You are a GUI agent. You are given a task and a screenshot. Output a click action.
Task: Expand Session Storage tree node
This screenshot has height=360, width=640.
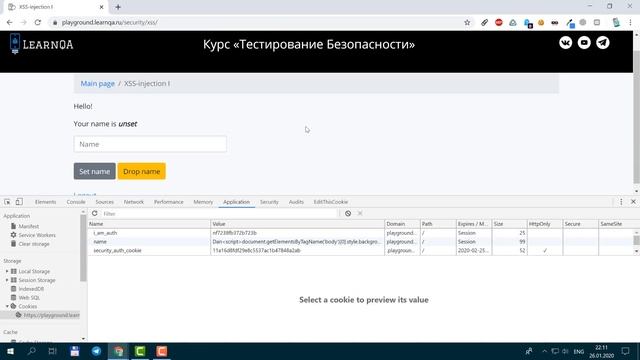pyautogui.click(x=7, y=280)
